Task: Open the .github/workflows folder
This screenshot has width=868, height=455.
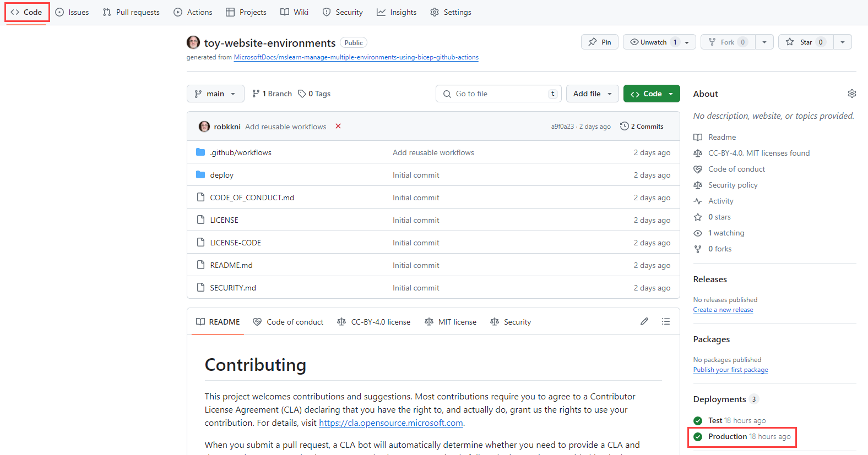Action: tap(241, 152)
